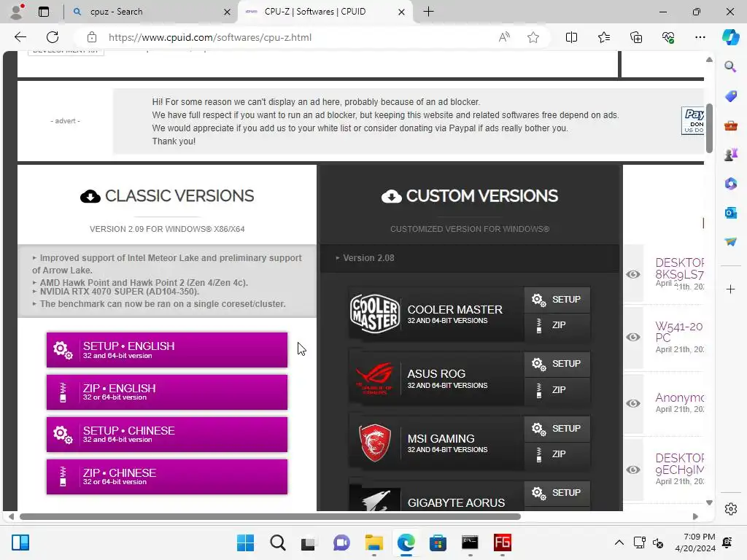
Task: Click the Classic Versions cloud download icon
Action: coord(90,196)
